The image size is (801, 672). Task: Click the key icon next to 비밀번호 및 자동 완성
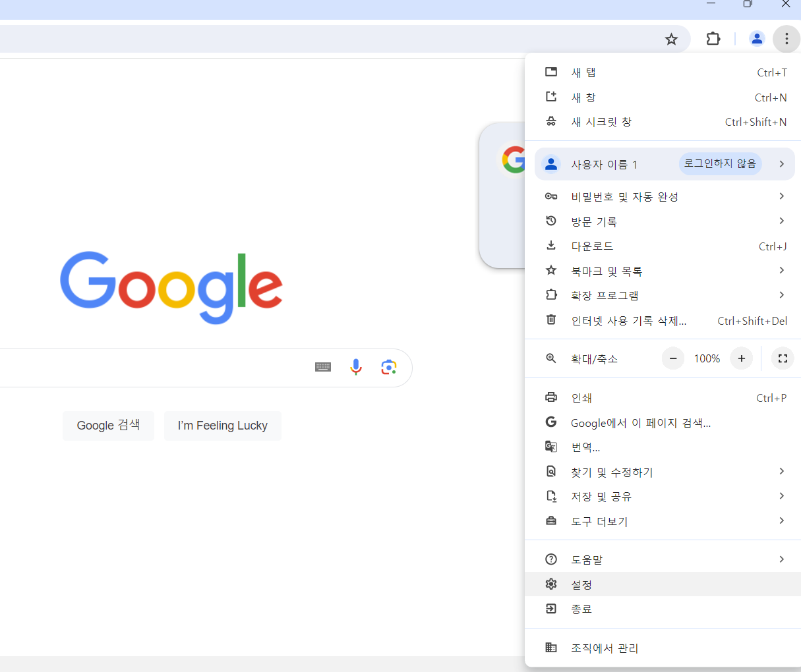click(551, 196)
